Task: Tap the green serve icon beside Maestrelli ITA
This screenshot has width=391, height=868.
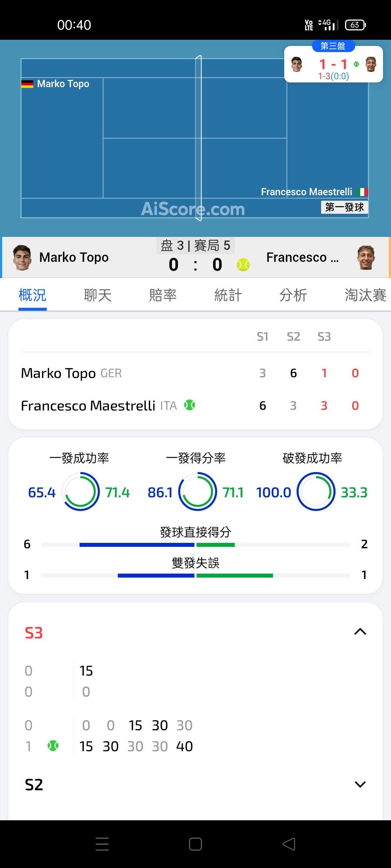Action: tap(189, 405)
